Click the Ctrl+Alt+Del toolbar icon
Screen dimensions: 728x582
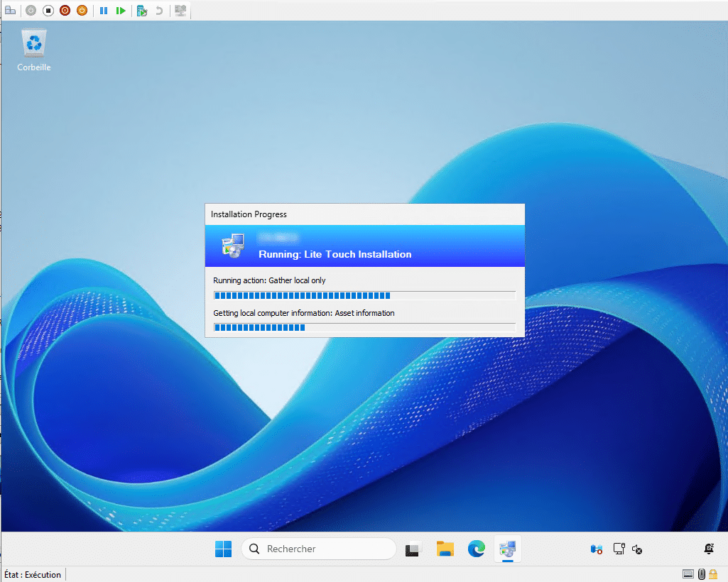[x=11, y=11]
